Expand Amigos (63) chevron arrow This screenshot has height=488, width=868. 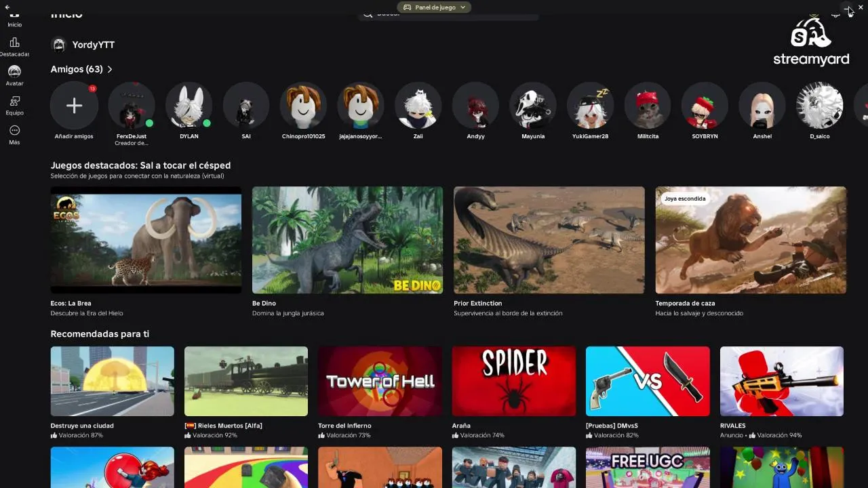[110, 69]
